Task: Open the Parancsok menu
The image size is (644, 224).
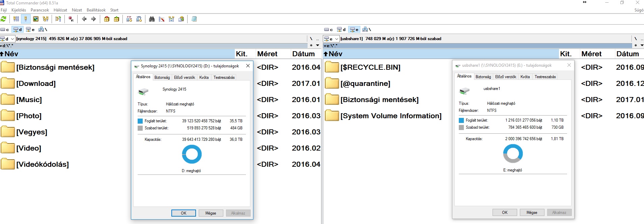Action: click(x=40, y=10)
